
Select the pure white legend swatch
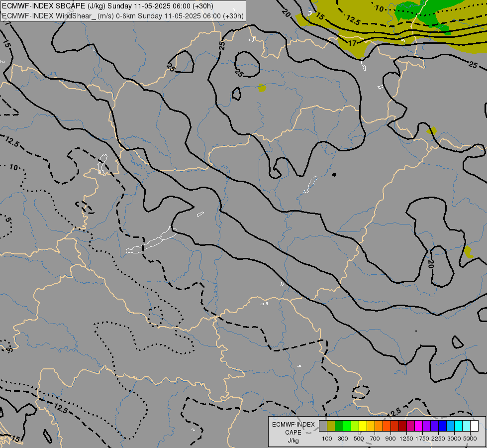[474, 426]
